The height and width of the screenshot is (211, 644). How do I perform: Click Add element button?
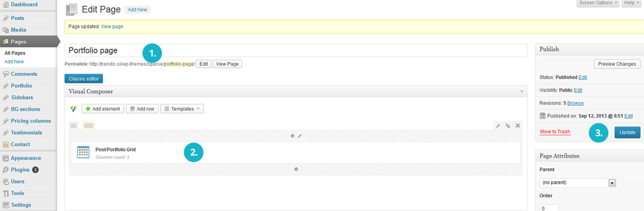tap(103, 108)
